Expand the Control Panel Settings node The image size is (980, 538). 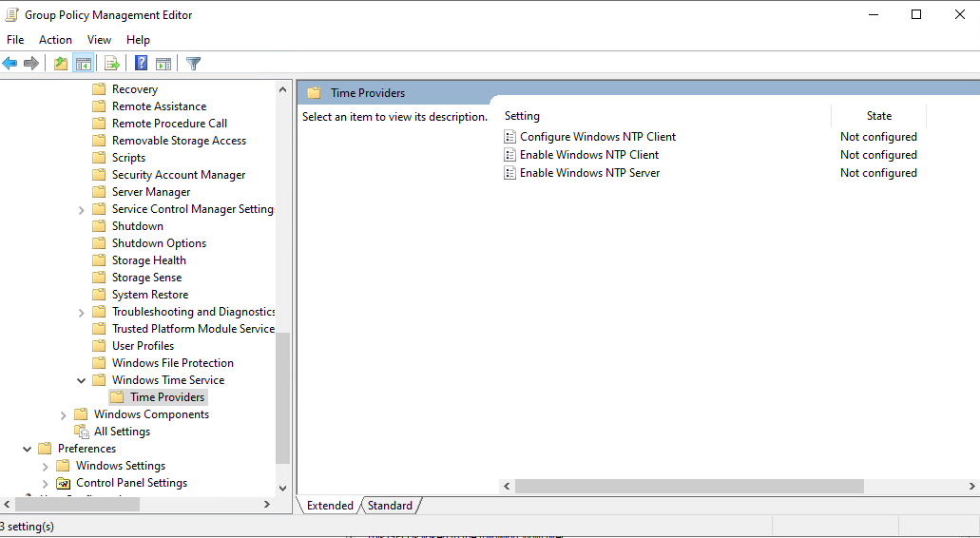click(x=45, y=484)
